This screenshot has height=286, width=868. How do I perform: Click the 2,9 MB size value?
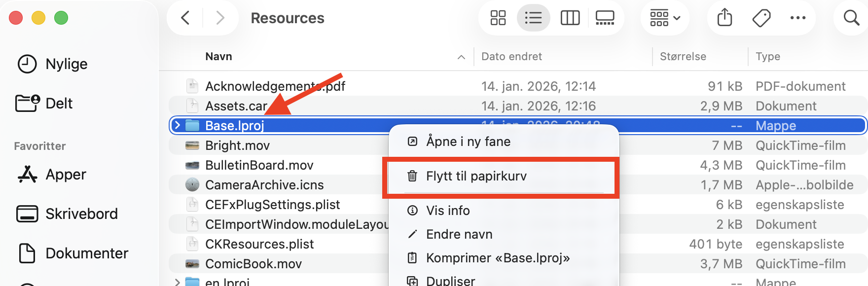722,106
